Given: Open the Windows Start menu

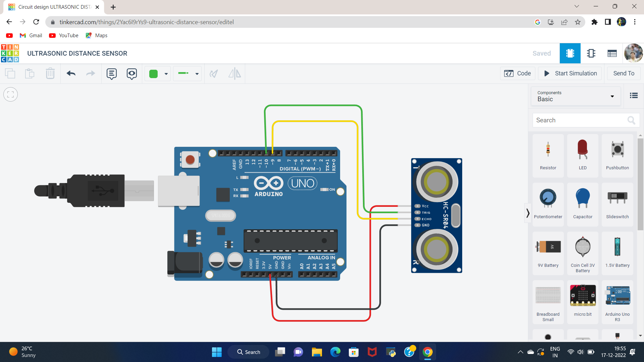Looking at the screenshot, I should 217,352.
